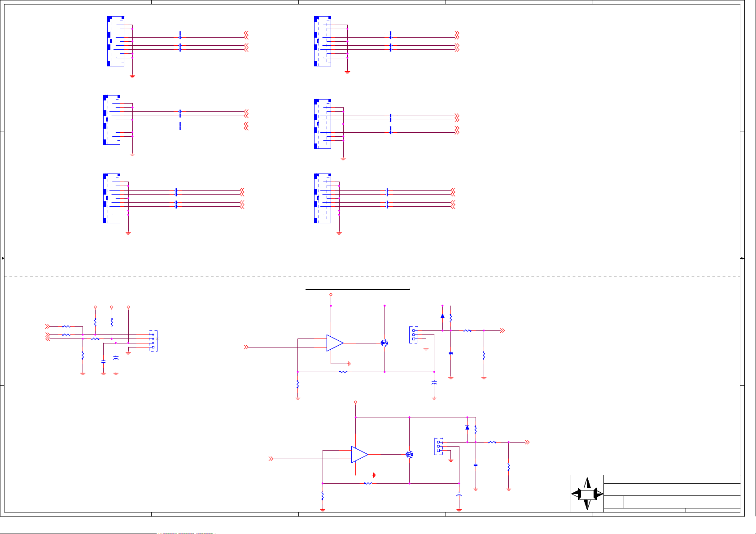Select the diode in the lower amplifier circuit
Screen dimensions: 756x534
[x=467, y=427]
